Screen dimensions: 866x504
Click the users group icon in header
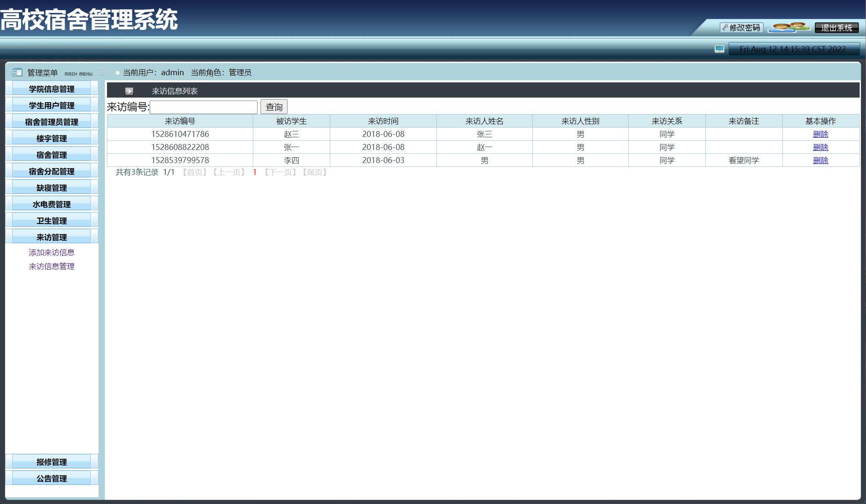[788, 27]
